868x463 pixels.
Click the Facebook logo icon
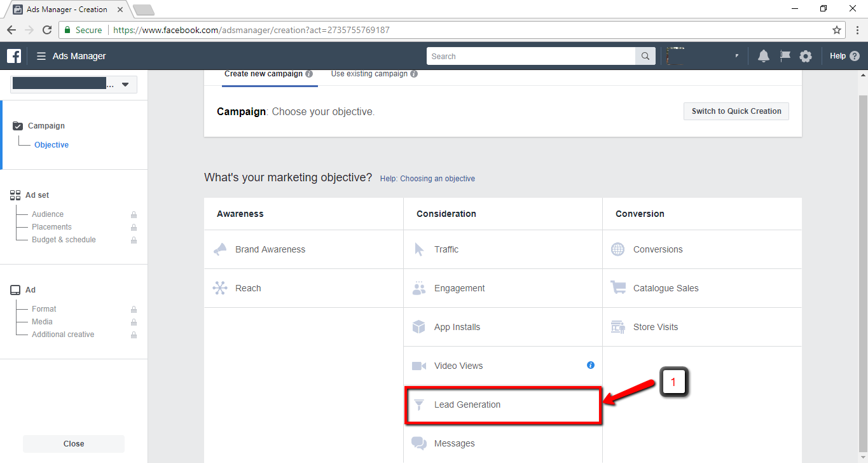click(x=14, y=56)
